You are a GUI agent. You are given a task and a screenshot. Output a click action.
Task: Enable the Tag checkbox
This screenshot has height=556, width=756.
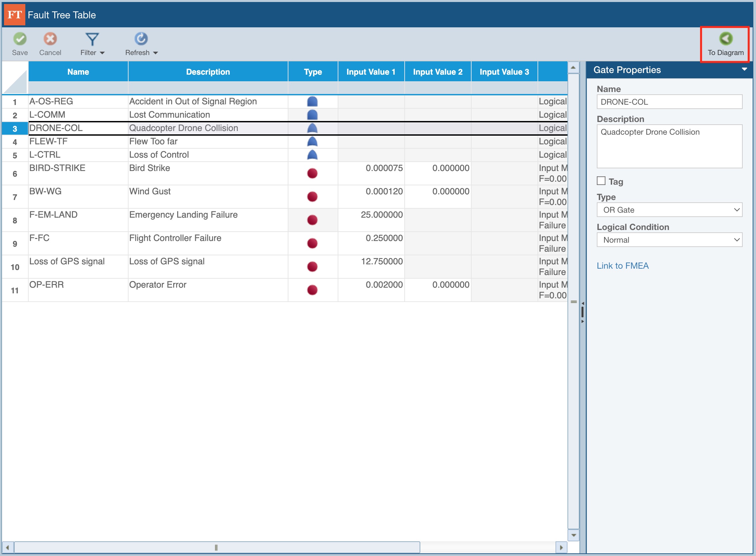pos(601,181)
